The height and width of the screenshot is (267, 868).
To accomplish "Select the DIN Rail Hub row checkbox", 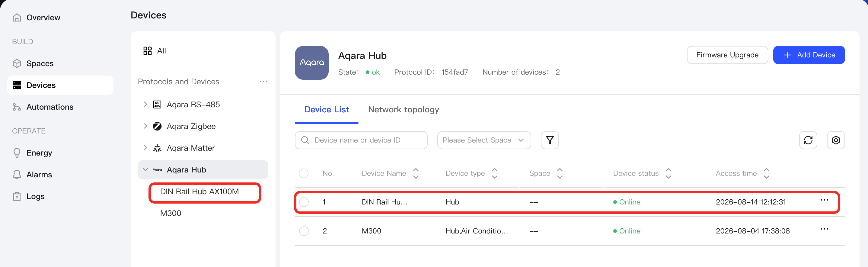I will pyautogui.click(x=304, y=202).
